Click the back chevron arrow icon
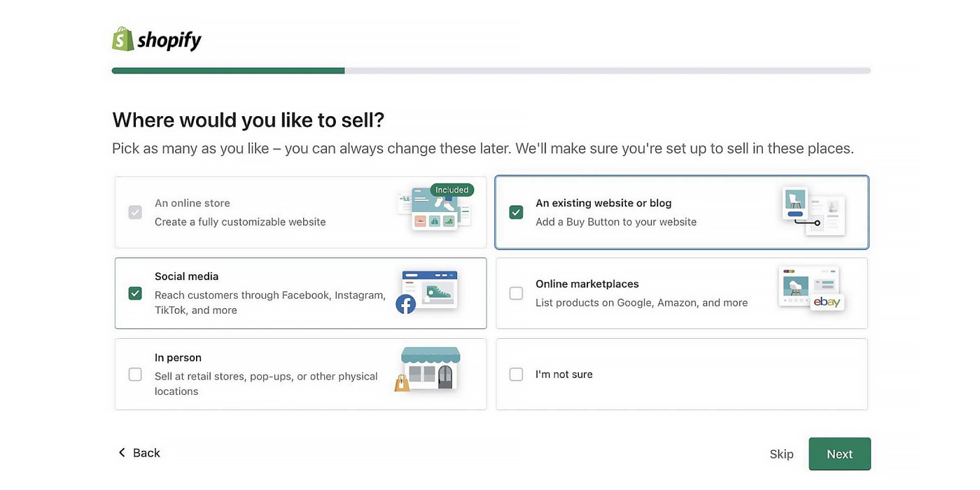980x490 pixels. tap(122, 453)
